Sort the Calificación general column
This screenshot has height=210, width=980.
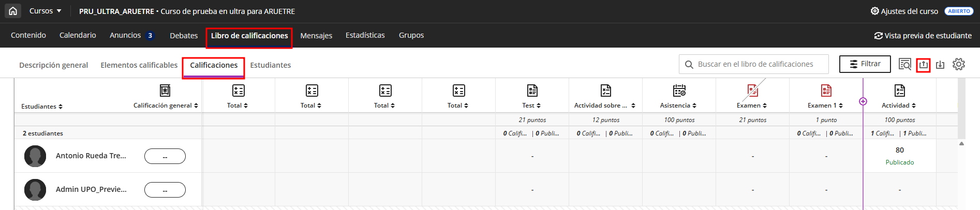pyautogui.click(x=196, y=106)
